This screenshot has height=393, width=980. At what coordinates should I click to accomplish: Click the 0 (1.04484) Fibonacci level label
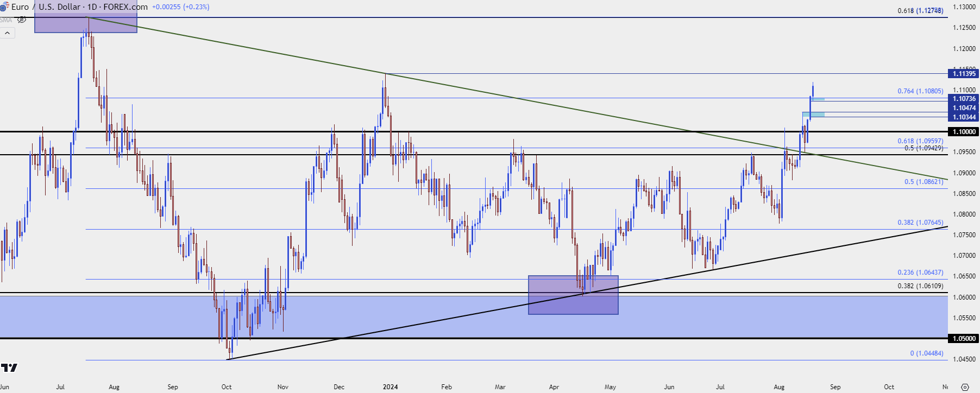click(x=927, y=353)
